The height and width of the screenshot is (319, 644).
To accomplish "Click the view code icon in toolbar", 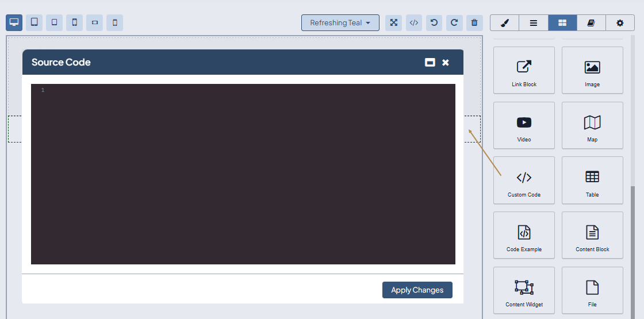I will tap(414, 22).
